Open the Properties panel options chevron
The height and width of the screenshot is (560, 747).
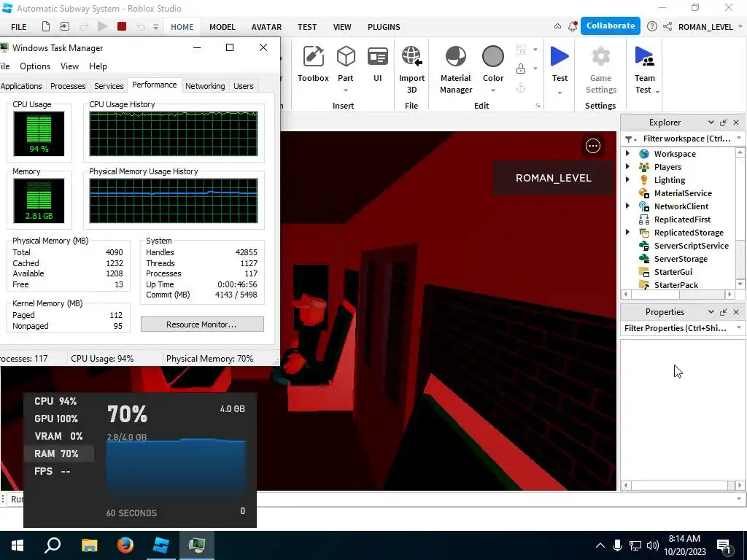711,312
